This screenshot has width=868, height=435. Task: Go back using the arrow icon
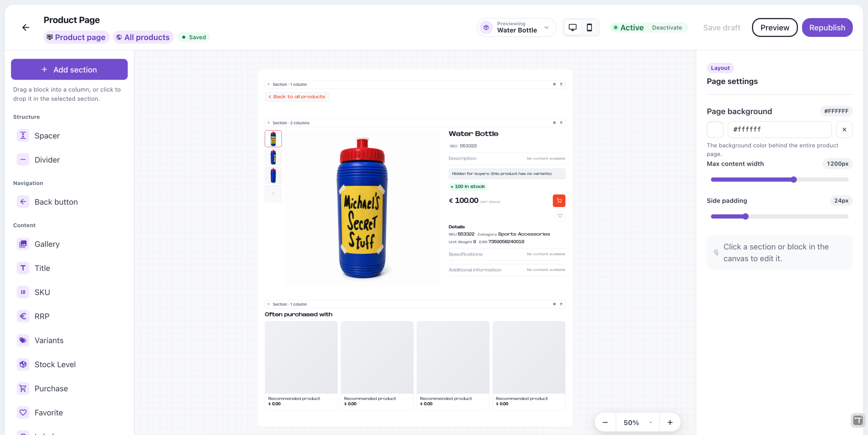tap(26, 27)
